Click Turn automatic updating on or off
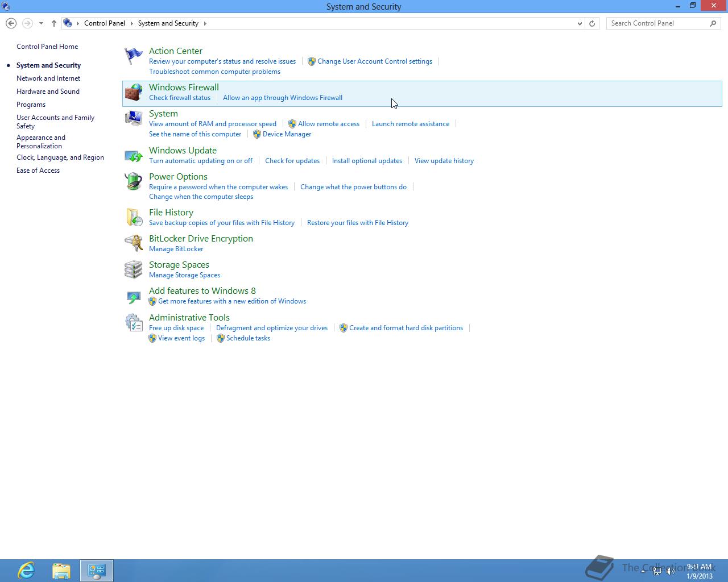Screen dimensions: 728x582 (201, 161)
